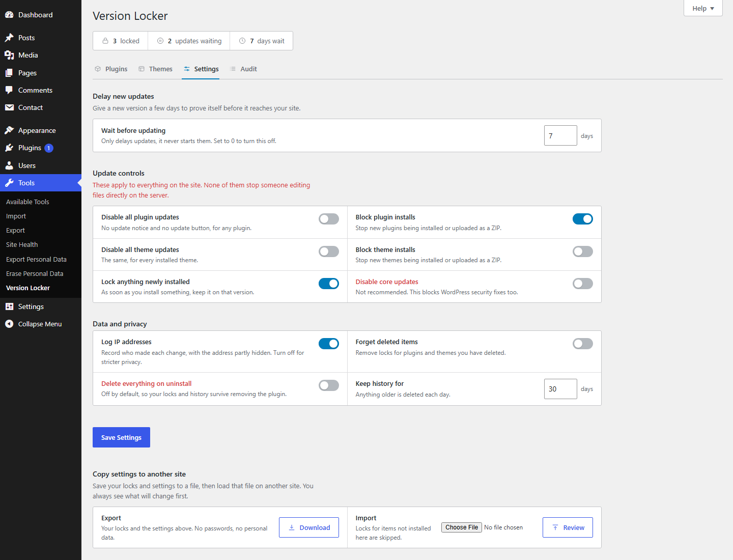Click the padlock icon beside 3 locked
The width and height of the screenshot is (733, 560).
(x=105, y=41)
